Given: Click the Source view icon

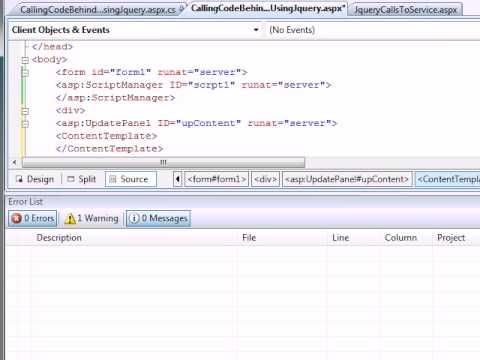Looking at the screenshot, I should [113, 179].
